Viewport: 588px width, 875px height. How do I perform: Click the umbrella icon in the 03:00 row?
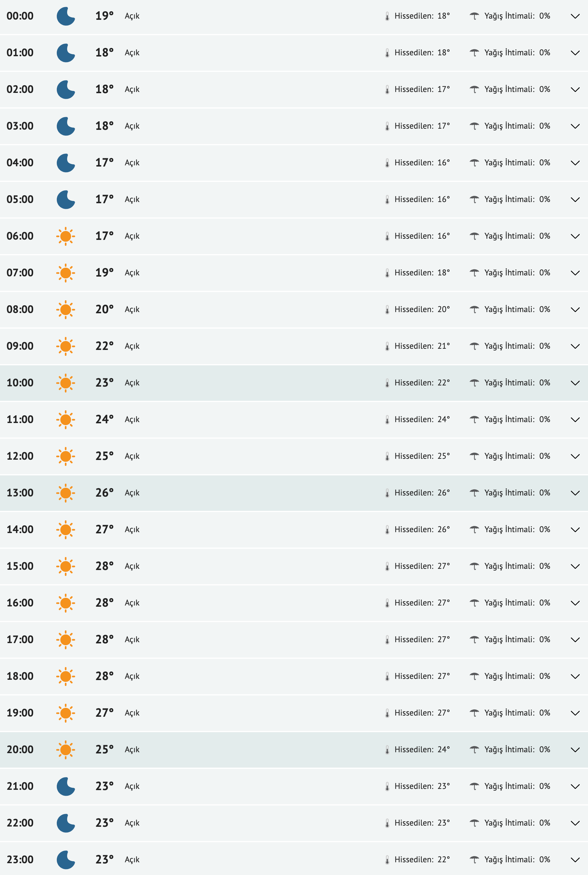(474, 126)
